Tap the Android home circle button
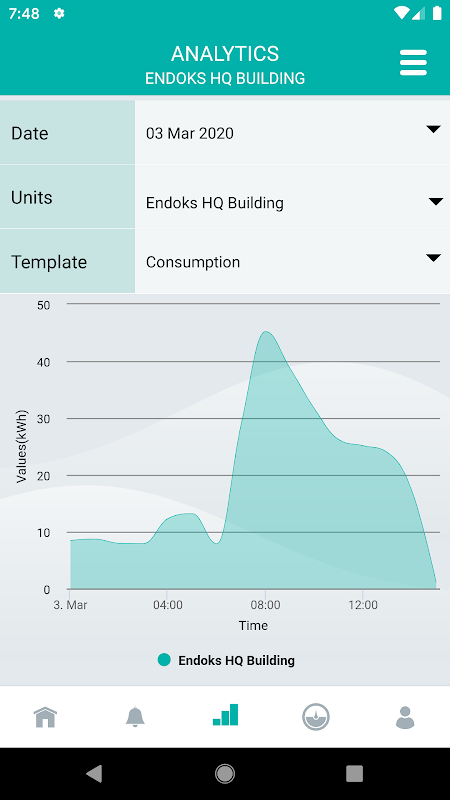The image size is (450, 800). click(x=225, y=774)
